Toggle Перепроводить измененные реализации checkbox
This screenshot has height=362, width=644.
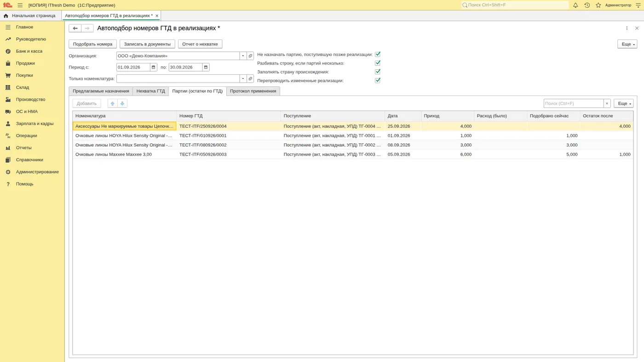[x=378, y=80]
